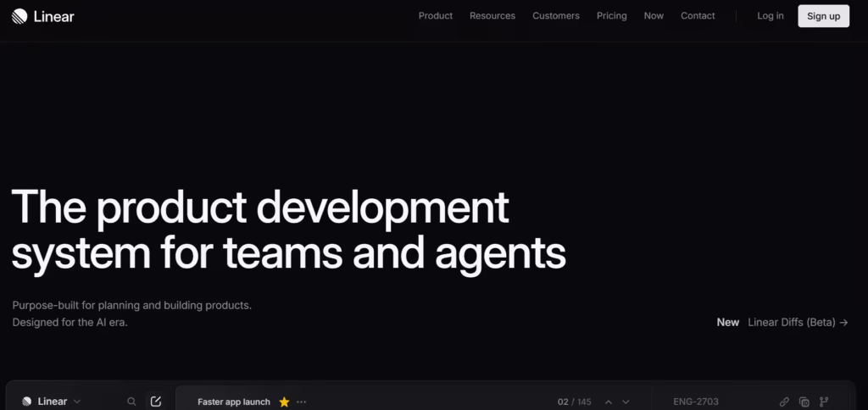This screenshot has width=868, height=410.
Task: Open the Now page
Action: click(x=654, y=16)
